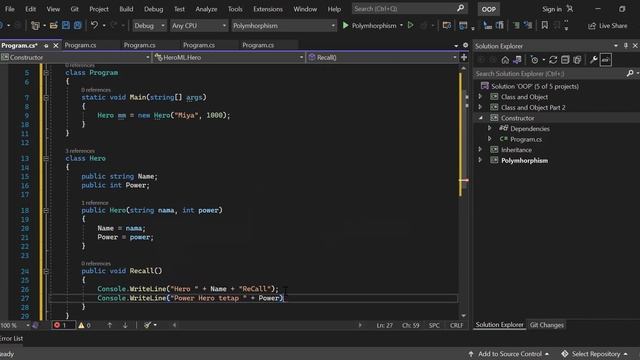Open the Live Share button
This screenshot has width=640, height=360.
(608, 26)
